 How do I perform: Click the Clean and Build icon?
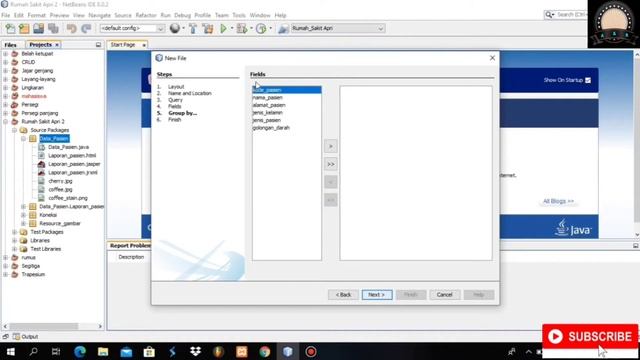pos(208,29)
